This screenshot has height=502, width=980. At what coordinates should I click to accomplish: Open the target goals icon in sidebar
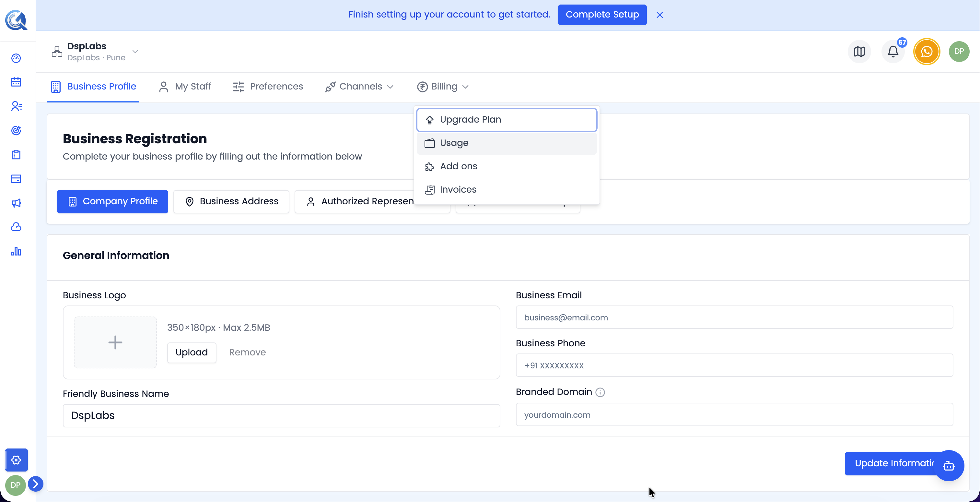[16, 131]
